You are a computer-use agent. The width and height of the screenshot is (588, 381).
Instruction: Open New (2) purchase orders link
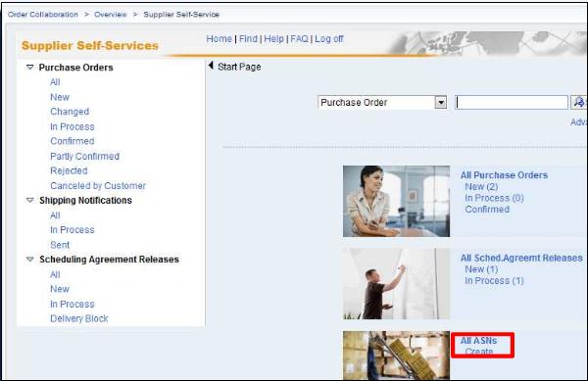tap(481, 186)
